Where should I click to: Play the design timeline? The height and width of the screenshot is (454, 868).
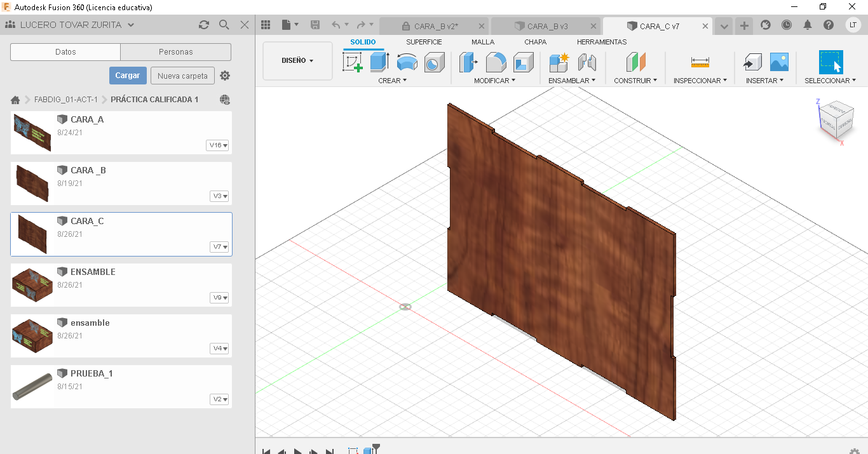coord(297,451)
